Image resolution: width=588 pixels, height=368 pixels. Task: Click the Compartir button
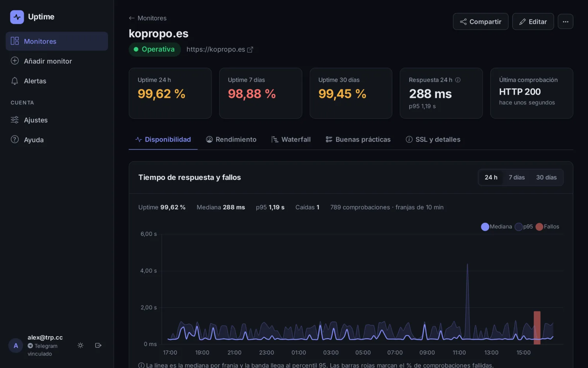pos(480,22)
